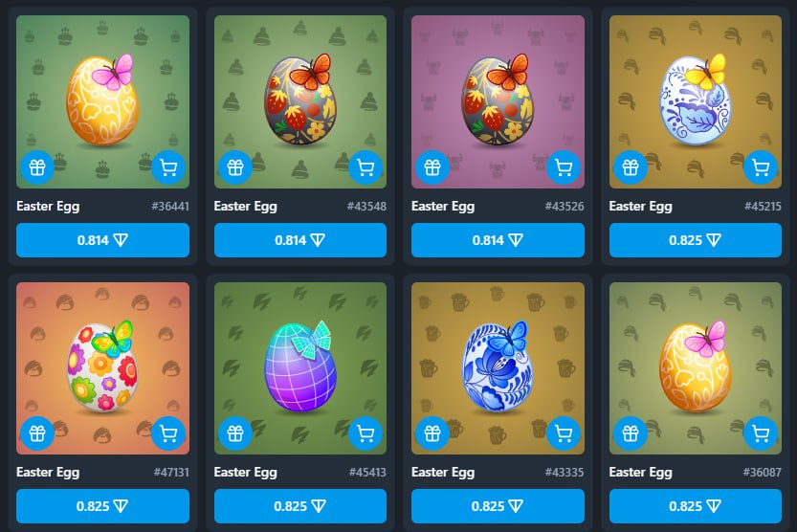Click gift icon on Easter Egg #36441
Screen dimensions: 797x532
37,167
